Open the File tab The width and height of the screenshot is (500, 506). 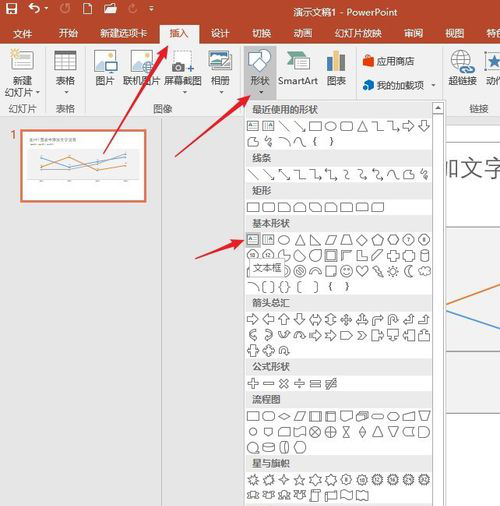coord(23,33)
